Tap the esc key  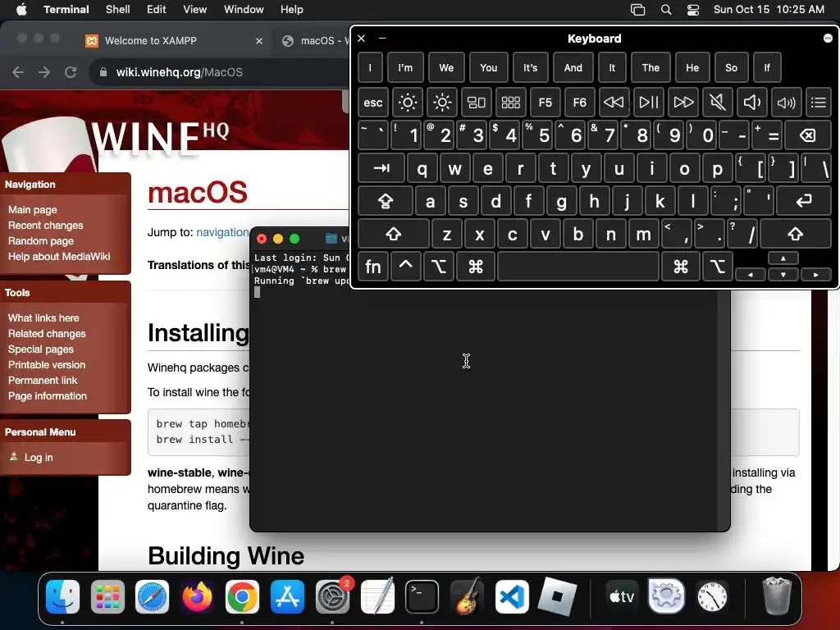point(373,102)
